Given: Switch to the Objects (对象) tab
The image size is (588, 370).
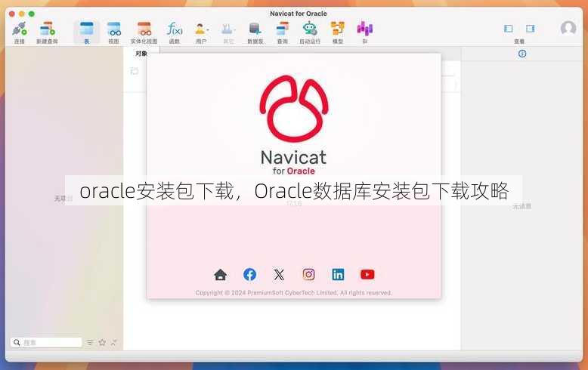Looking at the screenshot, I should click(x=141, y=54).
